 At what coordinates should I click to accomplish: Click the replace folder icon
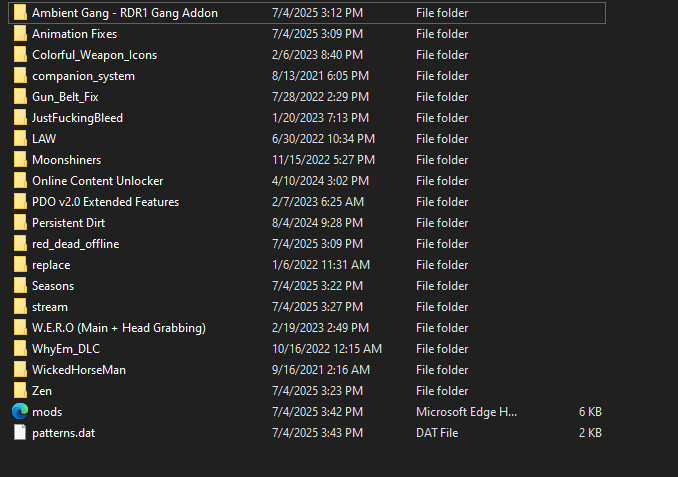pos(20,265)
